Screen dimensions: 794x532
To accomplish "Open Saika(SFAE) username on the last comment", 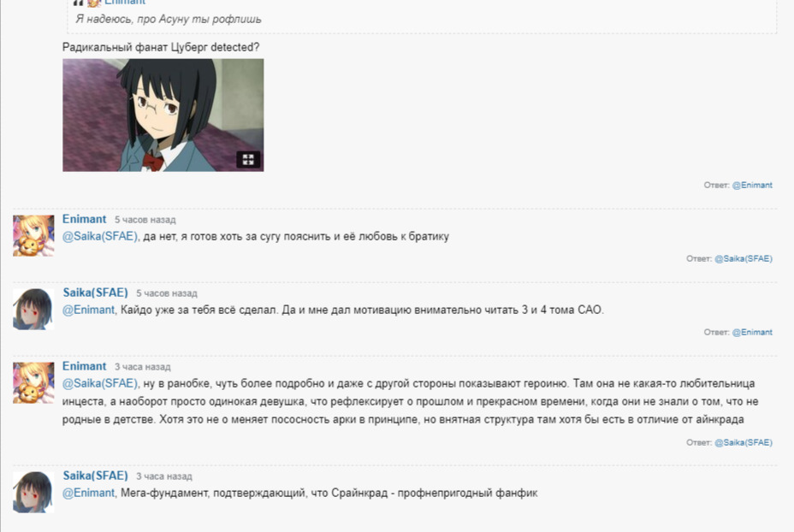I will tap(95, 476).
